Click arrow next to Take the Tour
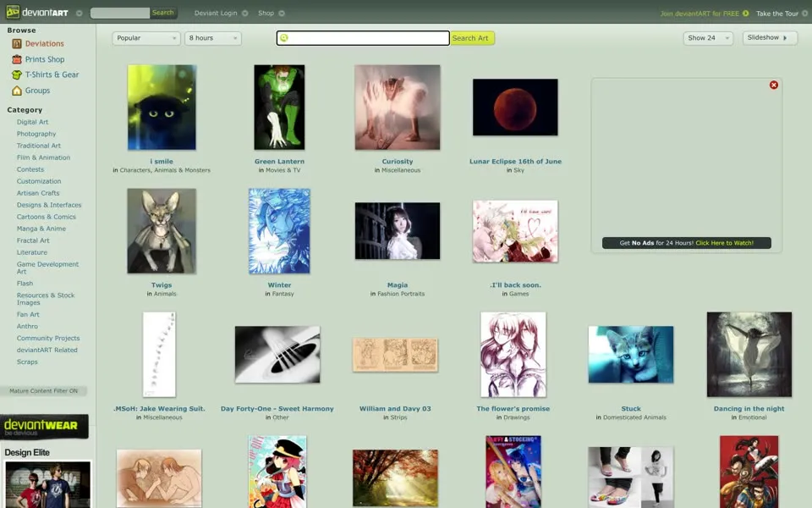 point(804,14)
